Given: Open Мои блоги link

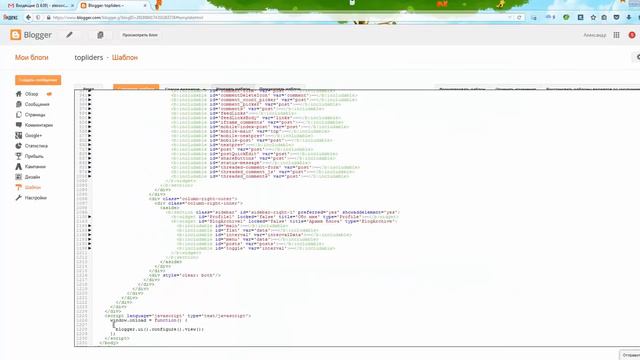Looking at the screenshot, I should [x=31, y=58].
